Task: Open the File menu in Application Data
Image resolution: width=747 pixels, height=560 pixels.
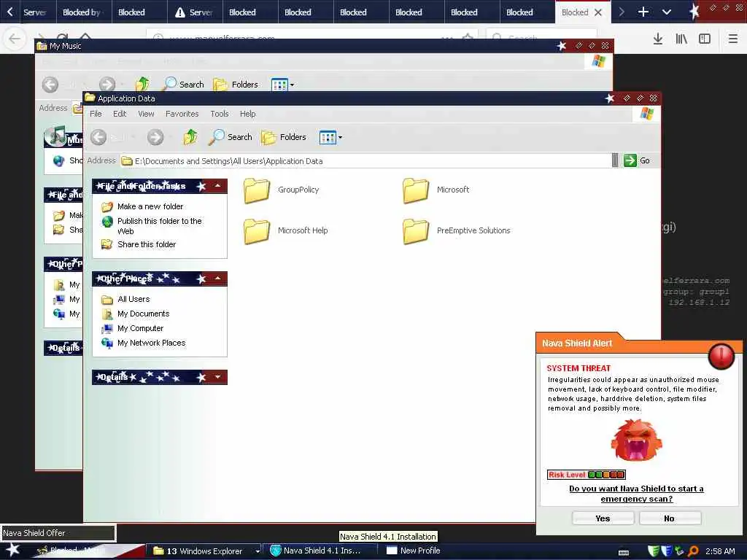Action: (x=96, y=114)
